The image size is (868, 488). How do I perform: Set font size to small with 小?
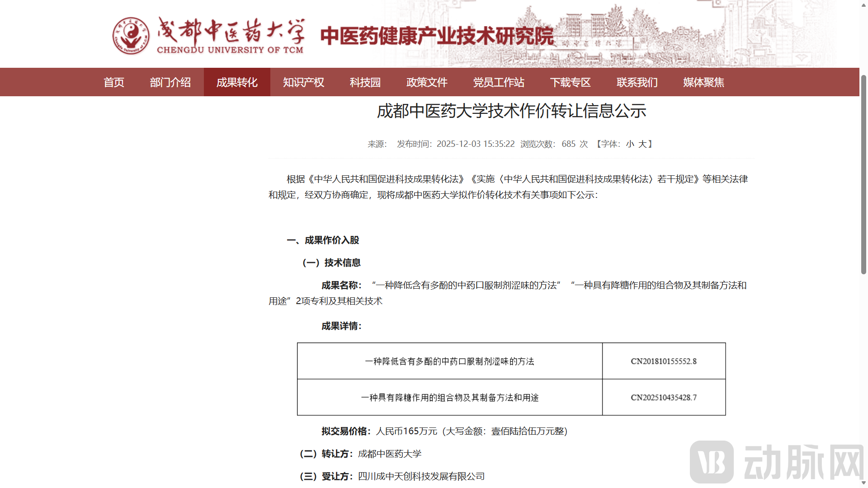pyautogui.click(x=630, y=144)
